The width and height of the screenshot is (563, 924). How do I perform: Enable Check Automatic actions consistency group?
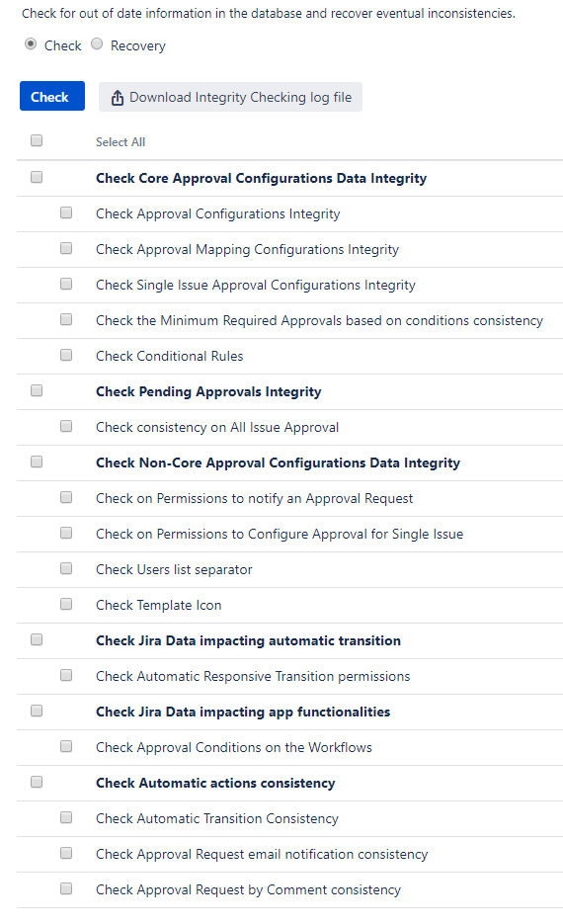37,782
